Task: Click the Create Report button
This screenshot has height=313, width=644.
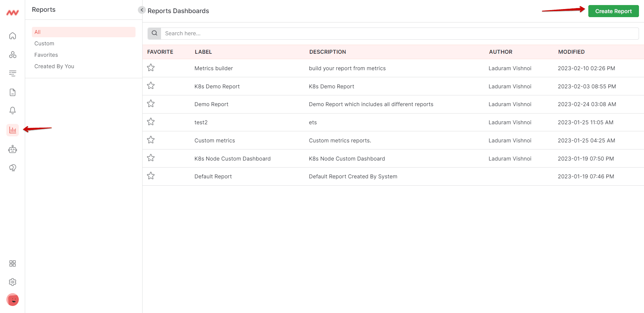Action: (x=613, y=11)
